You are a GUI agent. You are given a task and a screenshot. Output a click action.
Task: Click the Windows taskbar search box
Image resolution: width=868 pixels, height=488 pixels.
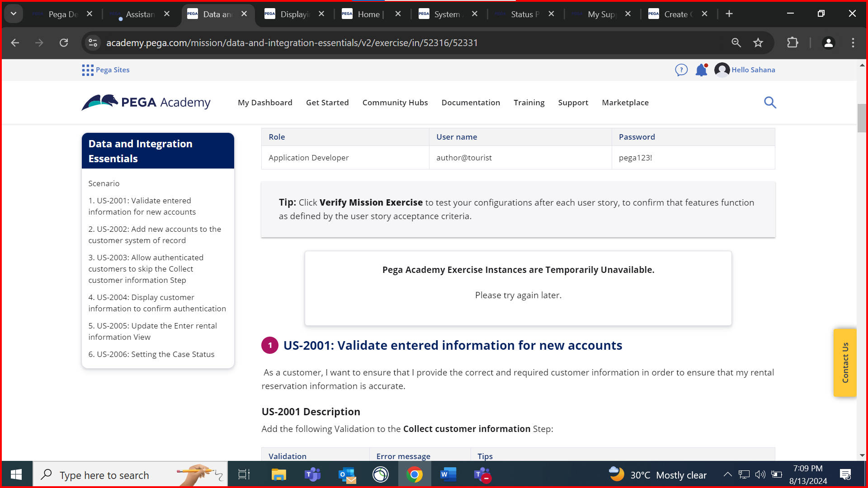pos(130,474)
